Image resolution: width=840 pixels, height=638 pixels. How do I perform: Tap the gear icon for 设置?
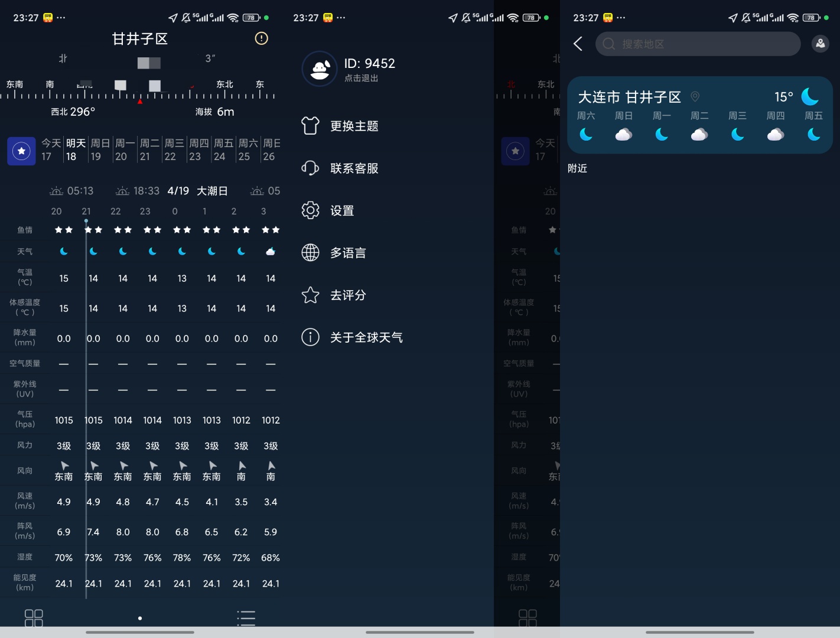(310, 210)
